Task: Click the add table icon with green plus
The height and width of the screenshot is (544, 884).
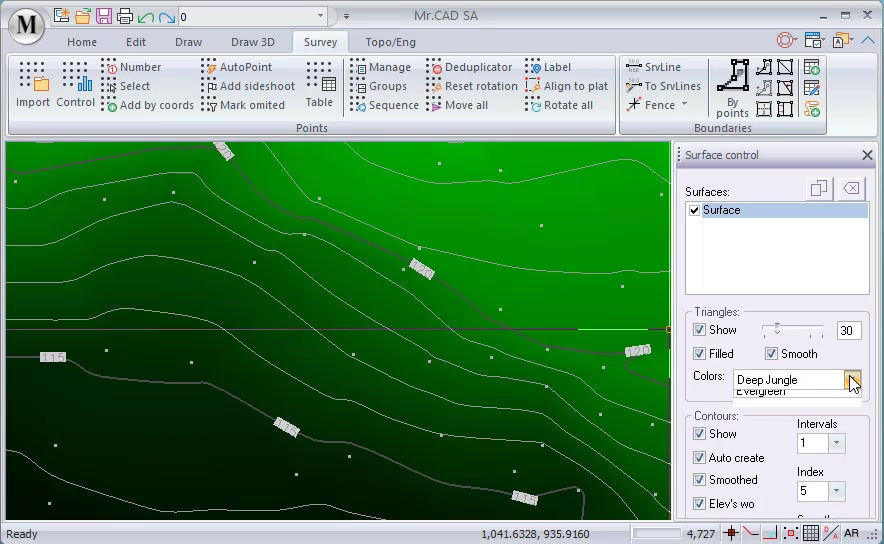Action: coord(811,68)
